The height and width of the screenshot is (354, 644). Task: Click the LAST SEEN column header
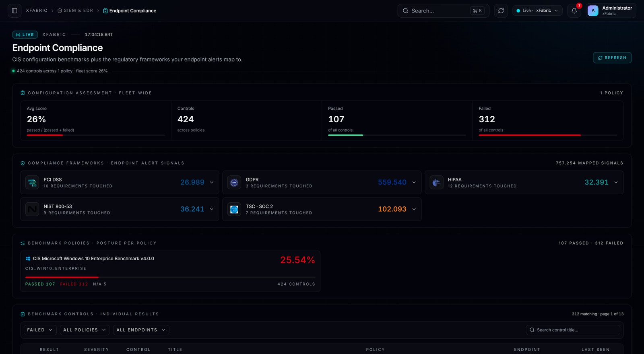pos(596,350)
